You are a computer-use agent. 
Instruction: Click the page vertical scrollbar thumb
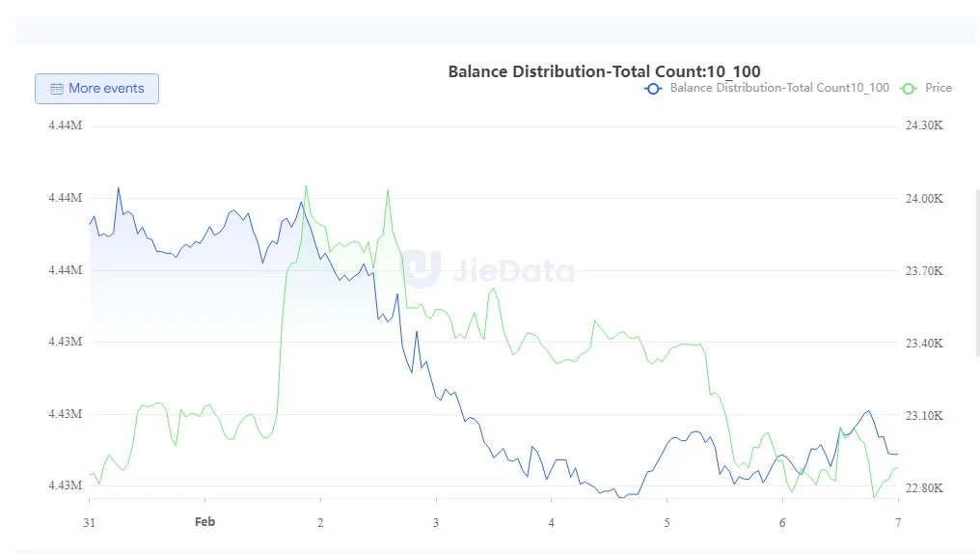977,272
